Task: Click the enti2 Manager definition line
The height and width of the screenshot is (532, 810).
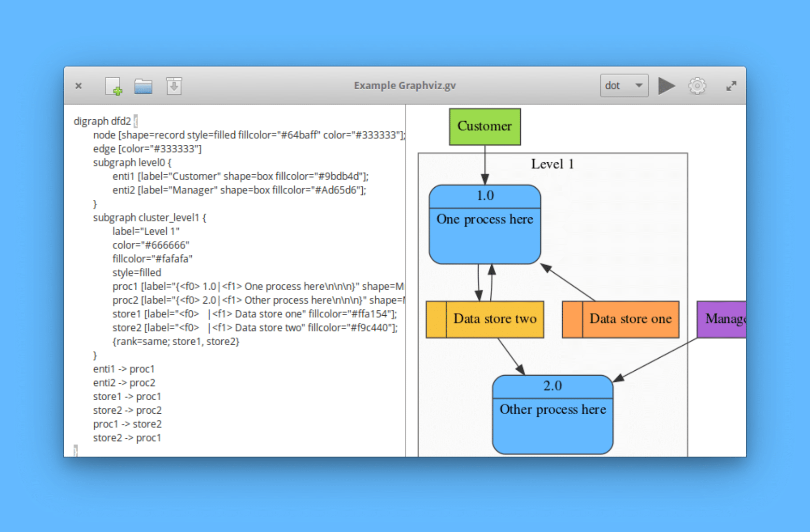Action: pos(240,190)
